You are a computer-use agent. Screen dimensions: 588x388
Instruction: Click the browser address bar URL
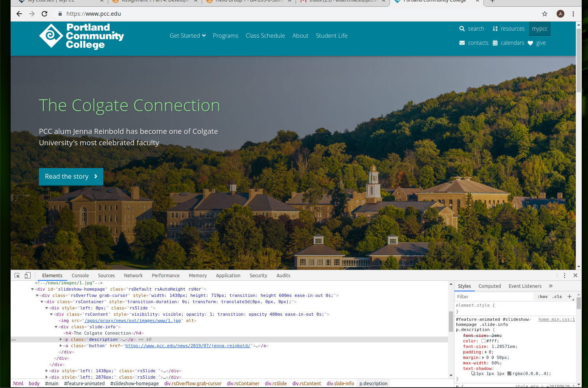click(x=94, y=14)
